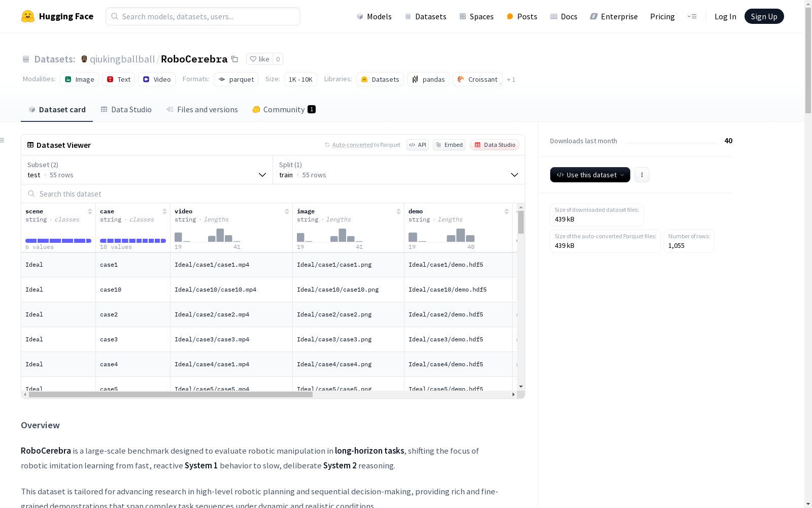This screenshot has height=508, width=812.
Task: Sort the demo column
Action: 506,211
